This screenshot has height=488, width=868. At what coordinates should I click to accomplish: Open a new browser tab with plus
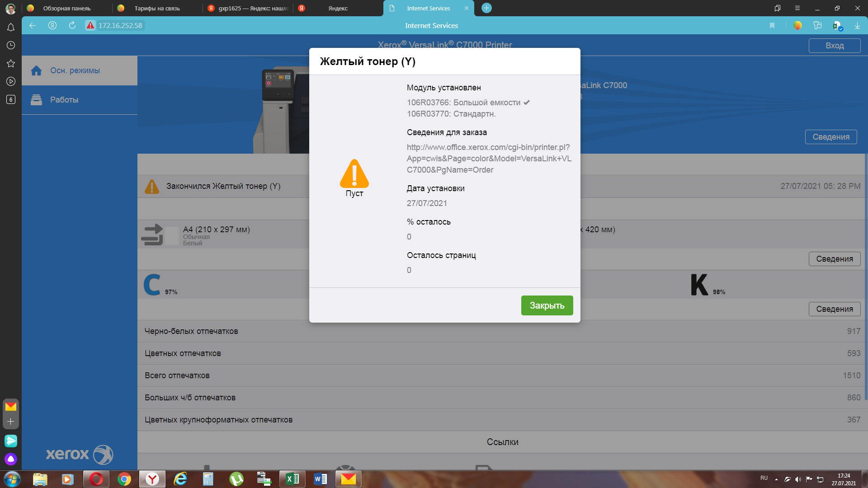(486, 8)
